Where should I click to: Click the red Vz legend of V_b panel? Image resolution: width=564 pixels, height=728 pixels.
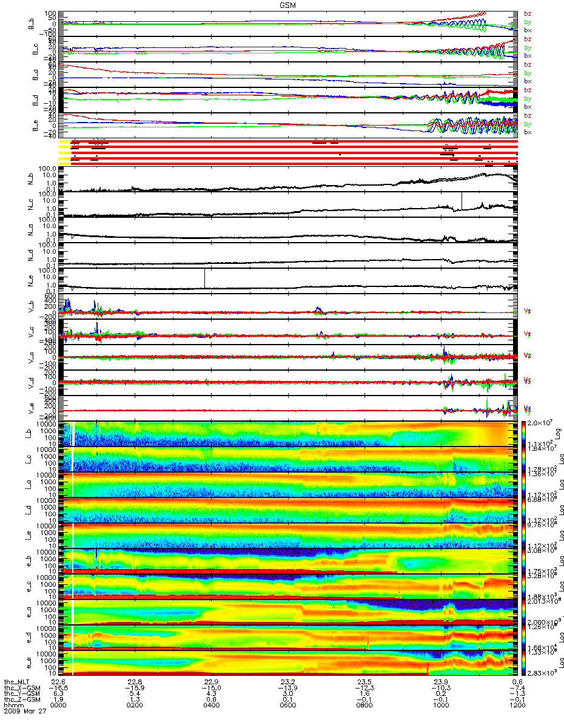point(528,310)
